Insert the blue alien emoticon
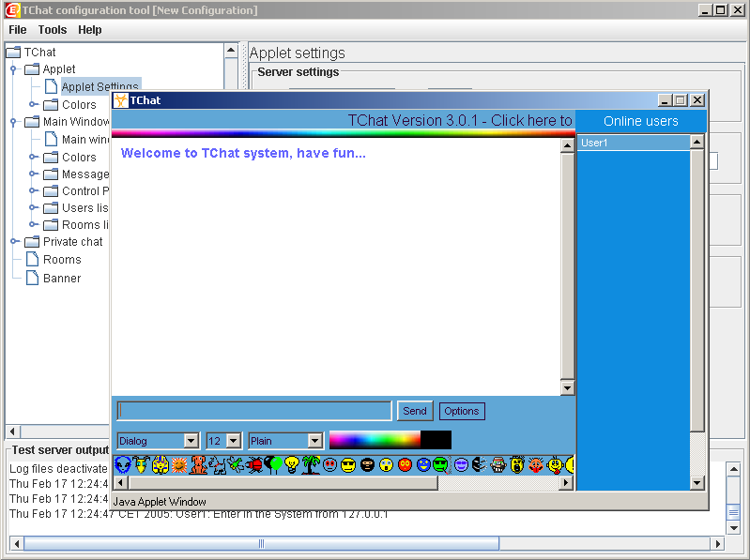 123,464
